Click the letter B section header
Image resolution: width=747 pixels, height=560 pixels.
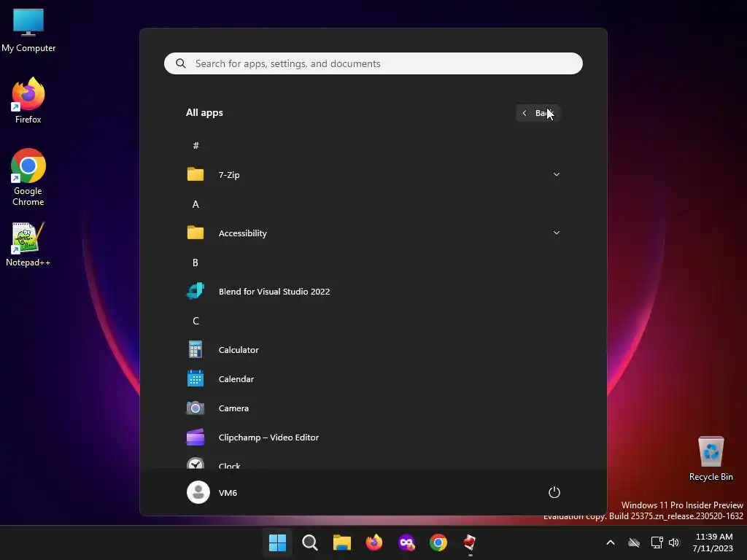click(196, 262)
